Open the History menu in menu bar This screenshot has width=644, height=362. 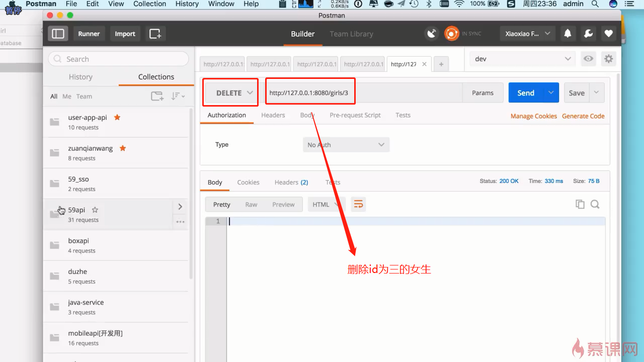[187, 4]
